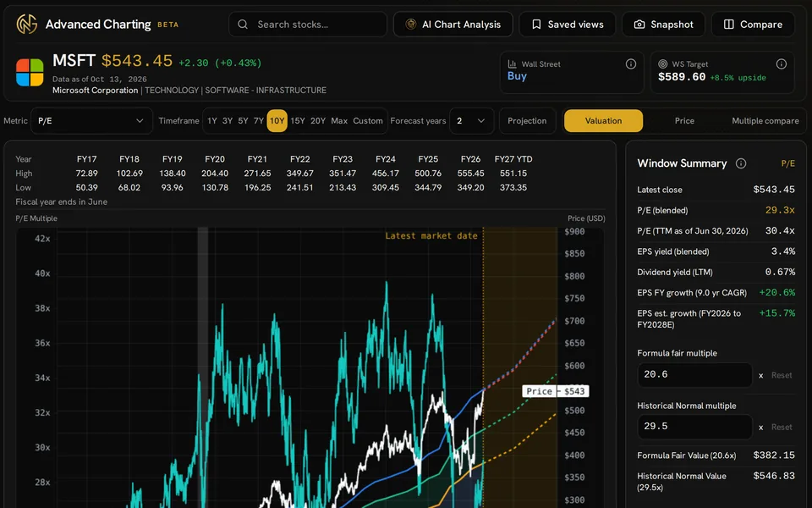Click the FY27 YTD column header
The height and width of the screenshot is (508, 812).
point(513,159)
